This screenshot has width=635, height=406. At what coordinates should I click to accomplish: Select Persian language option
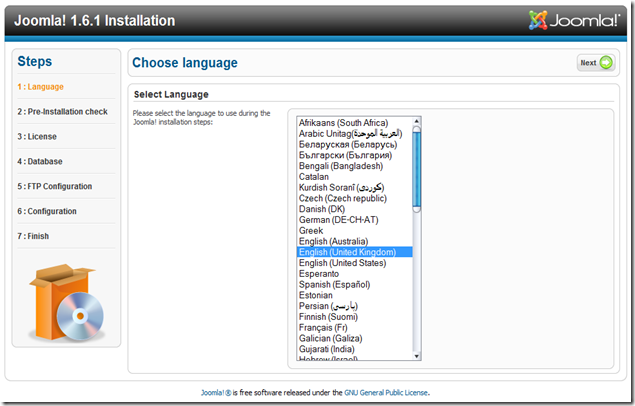coord(355,306)
